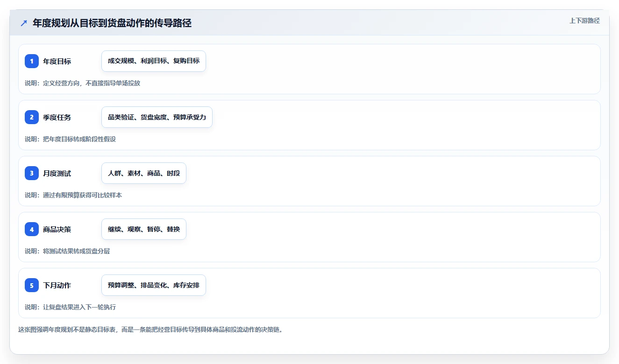Select the step 5 number badge
619x364 pixels.
pos(32,285)
